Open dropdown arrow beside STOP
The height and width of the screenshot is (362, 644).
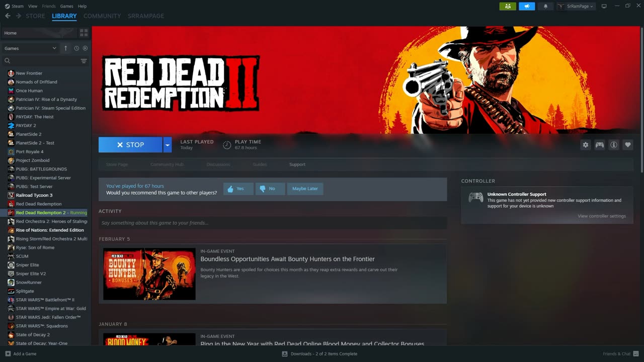(168, 145)
